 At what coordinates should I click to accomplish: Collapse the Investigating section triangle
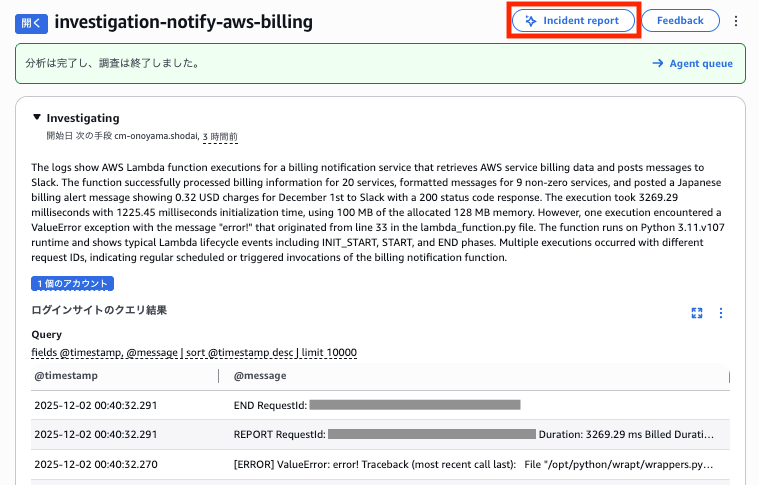point(37,118)
